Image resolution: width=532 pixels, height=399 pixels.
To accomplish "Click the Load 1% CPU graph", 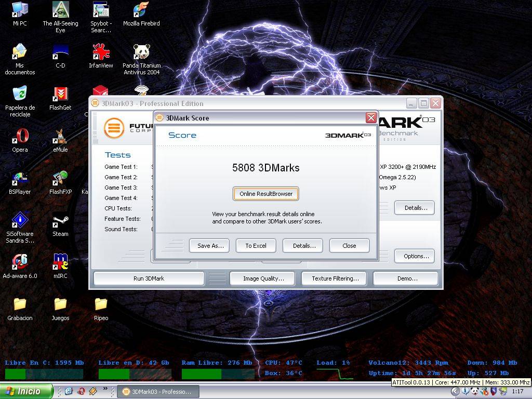I will (x=335, y=374).
